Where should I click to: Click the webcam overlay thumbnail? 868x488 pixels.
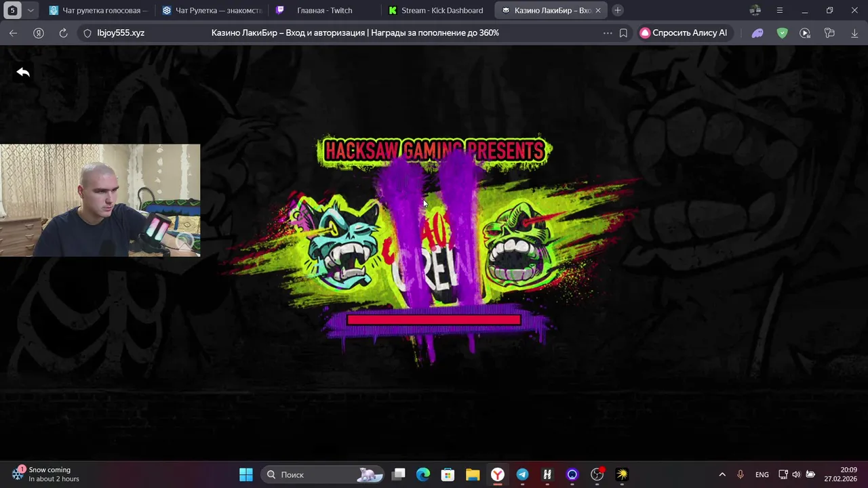[100, 200]
